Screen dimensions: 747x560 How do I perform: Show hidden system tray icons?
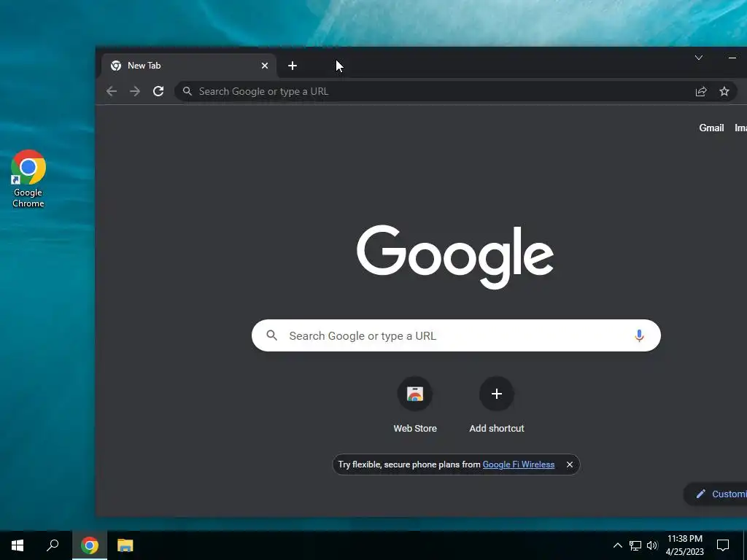click(617, 545)
